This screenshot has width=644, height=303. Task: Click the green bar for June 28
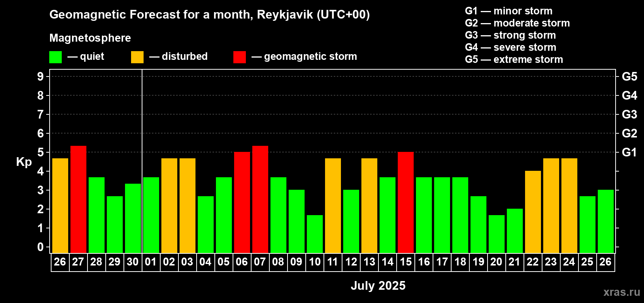pos(97,215)
